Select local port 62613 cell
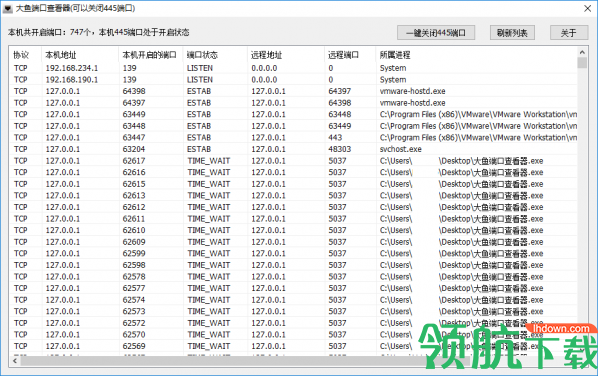The width and height of the screenshot is (598, 376). click(134, 196)
